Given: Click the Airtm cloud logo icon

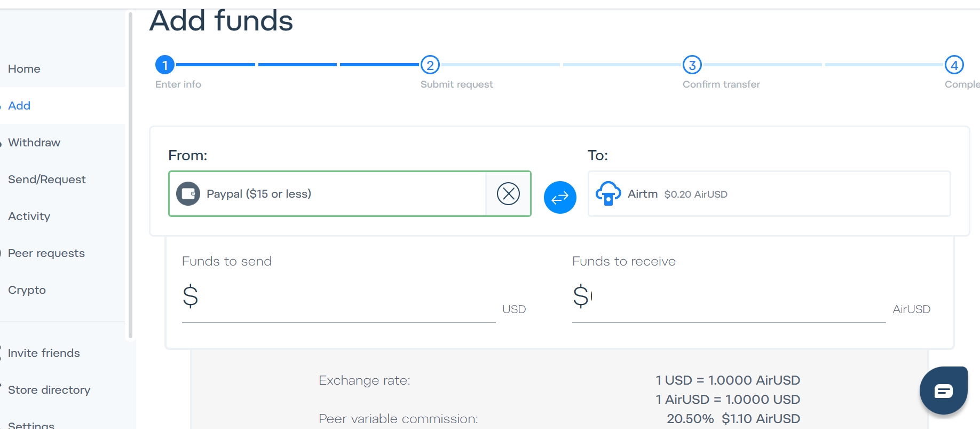Looking at the screenshot, I should pos(608,193).
